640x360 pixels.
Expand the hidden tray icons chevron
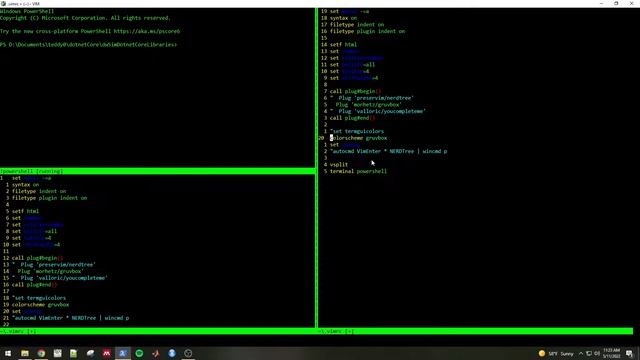point(581,353)
